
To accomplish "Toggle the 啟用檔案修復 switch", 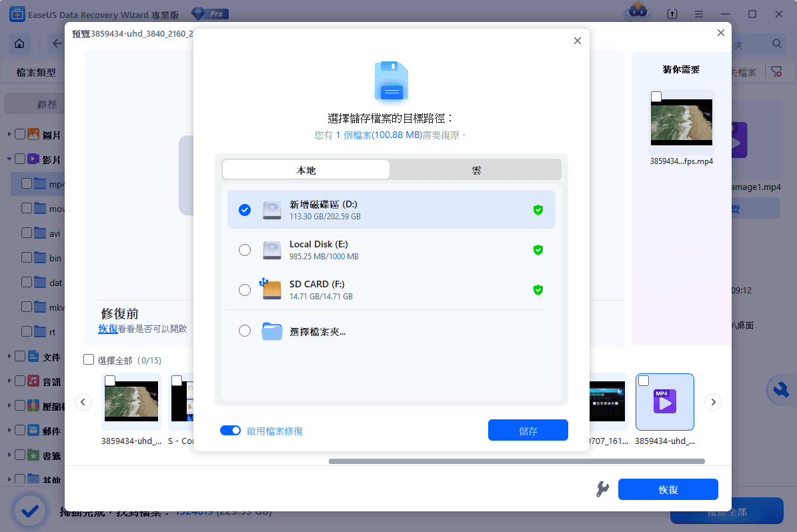I will (x=230, y=431).
